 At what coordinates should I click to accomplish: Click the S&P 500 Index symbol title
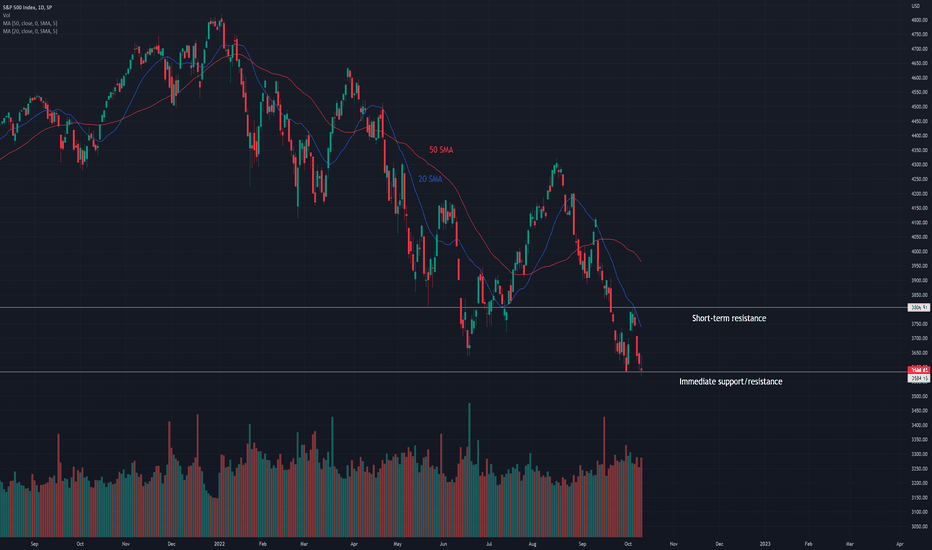pyautogui.click(x=27, y=7)
